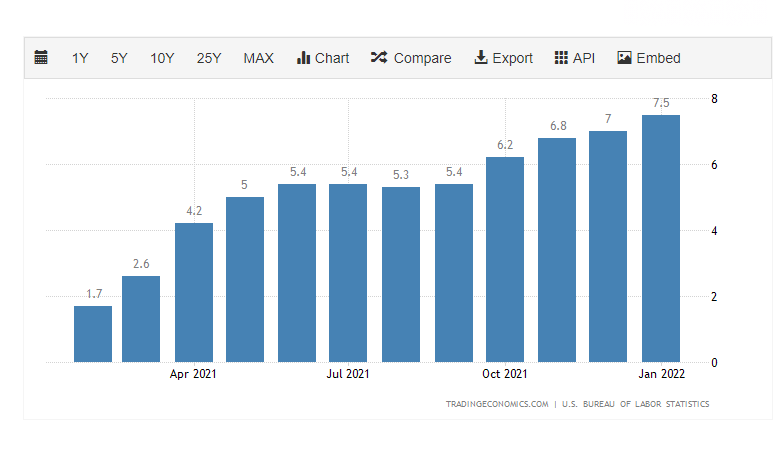Expand the Export options menu
This screenshot has height=466, width=774.
(x=512, y=58)
